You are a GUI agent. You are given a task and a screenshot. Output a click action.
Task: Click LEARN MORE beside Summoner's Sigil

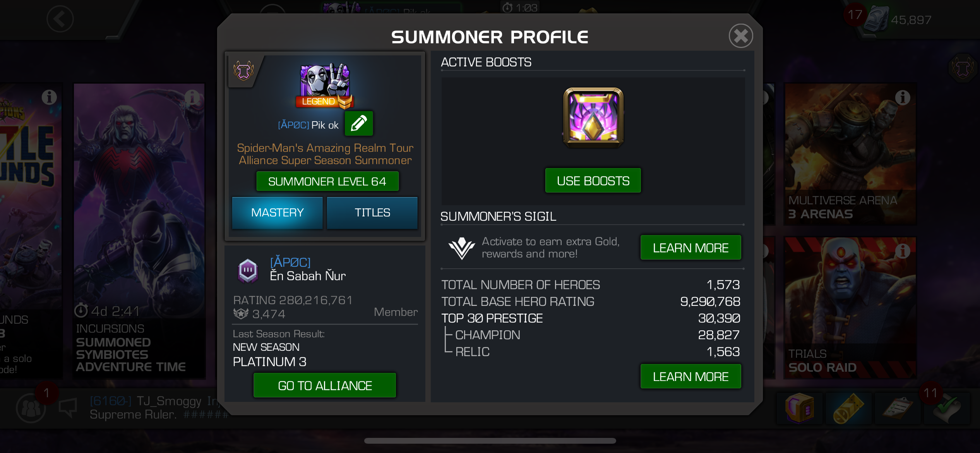[x=690, y=247]
